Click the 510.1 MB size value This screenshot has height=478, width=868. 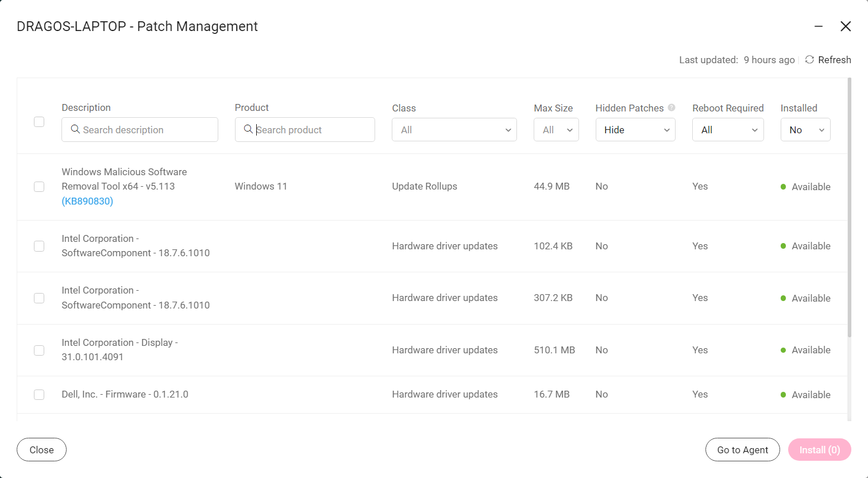click(554, 350)
